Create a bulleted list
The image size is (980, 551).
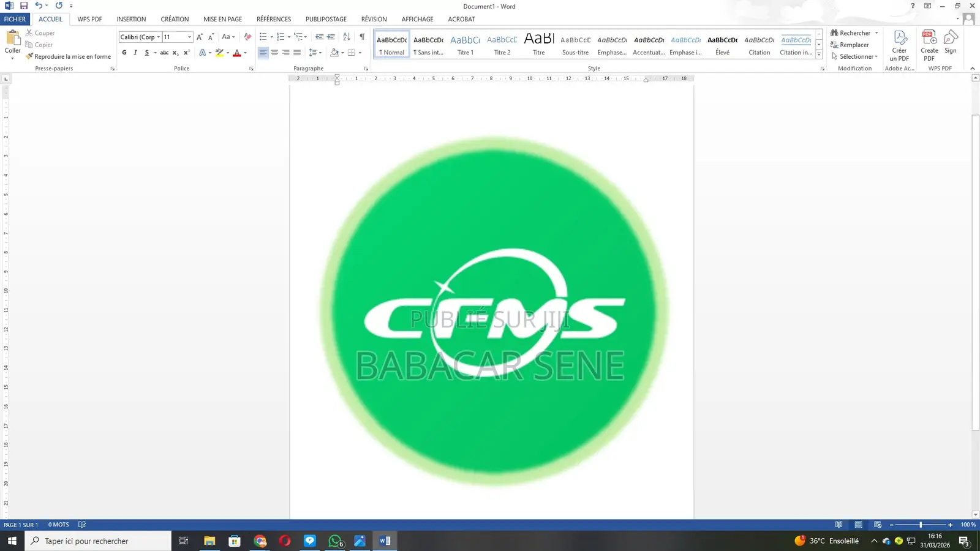(x=263, y=37)
